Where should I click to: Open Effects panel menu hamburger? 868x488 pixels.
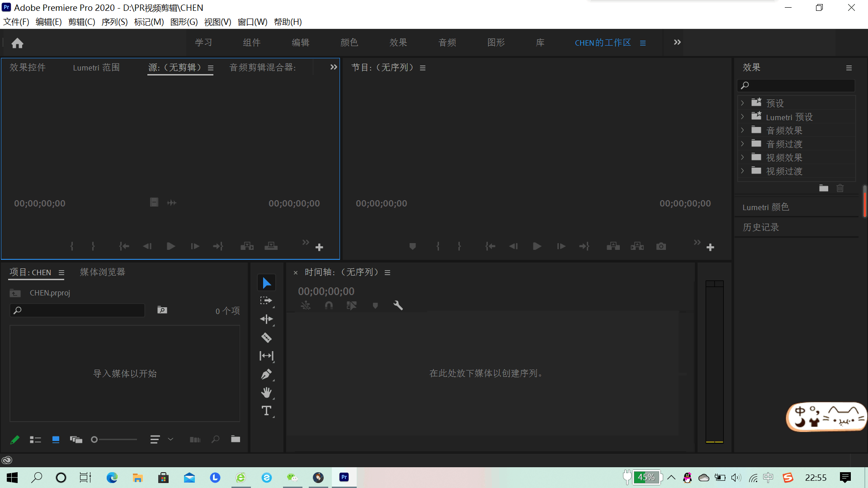(x=849, y=68)
